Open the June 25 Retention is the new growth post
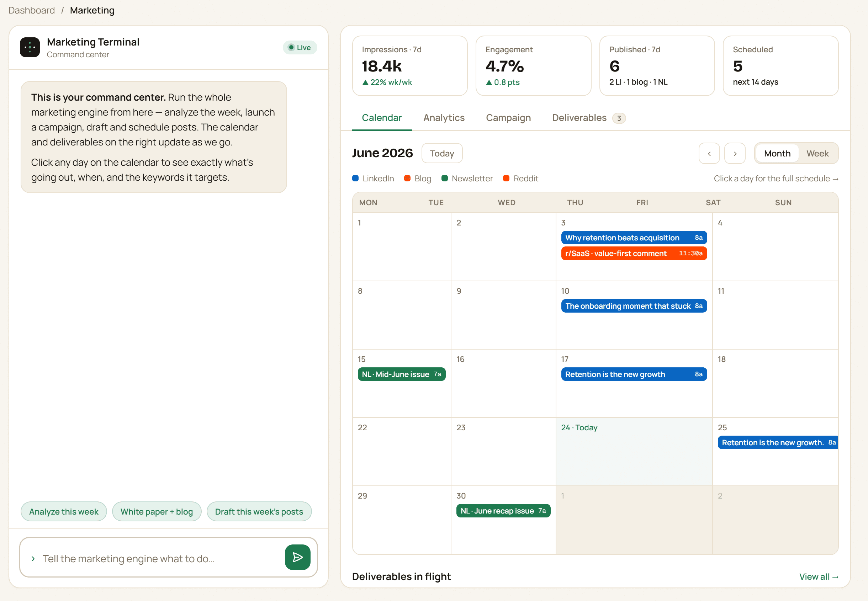 (778, 442)
